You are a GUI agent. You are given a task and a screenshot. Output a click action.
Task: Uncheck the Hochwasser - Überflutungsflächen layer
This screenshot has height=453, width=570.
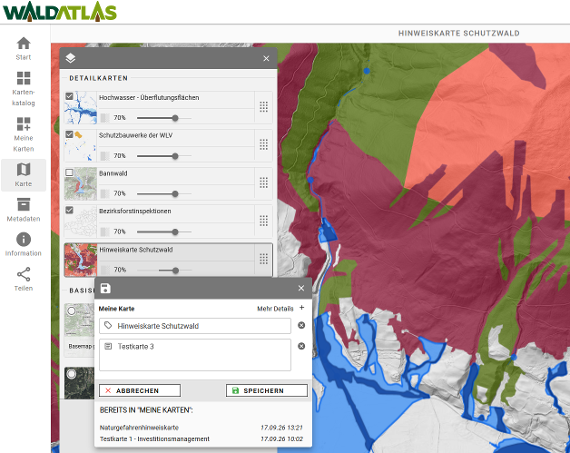point(69,96)
